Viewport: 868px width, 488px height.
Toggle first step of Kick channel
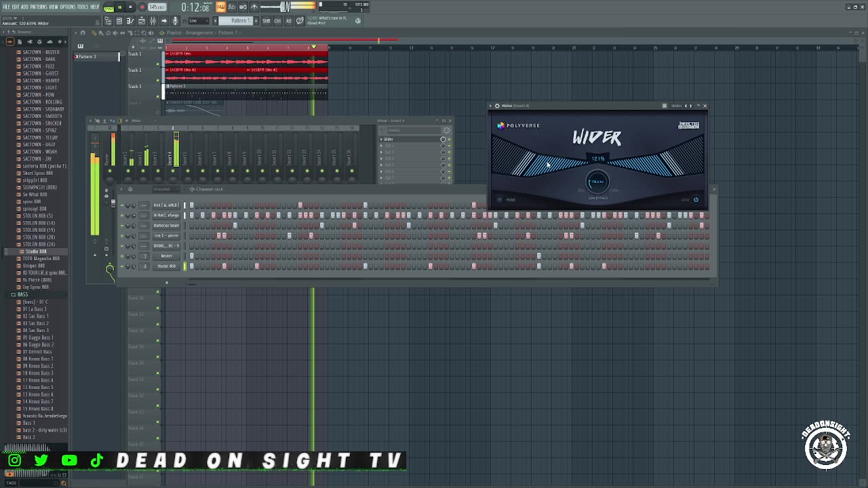point(192,205)
